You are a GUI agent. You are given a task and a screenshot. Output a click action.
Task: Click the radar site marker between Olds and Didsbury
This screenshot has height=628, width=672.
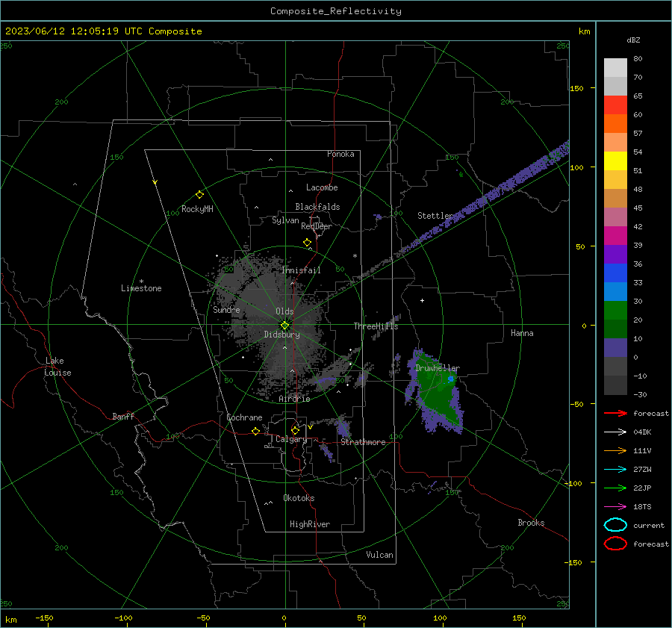point(285,326)
